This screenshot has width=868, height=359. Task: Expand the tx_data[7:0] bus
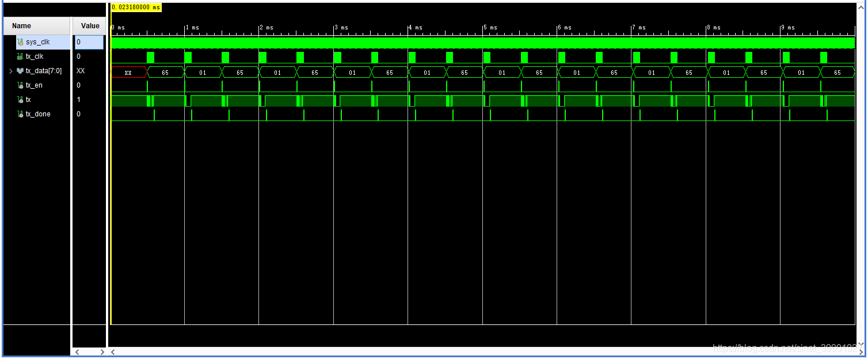10,71
